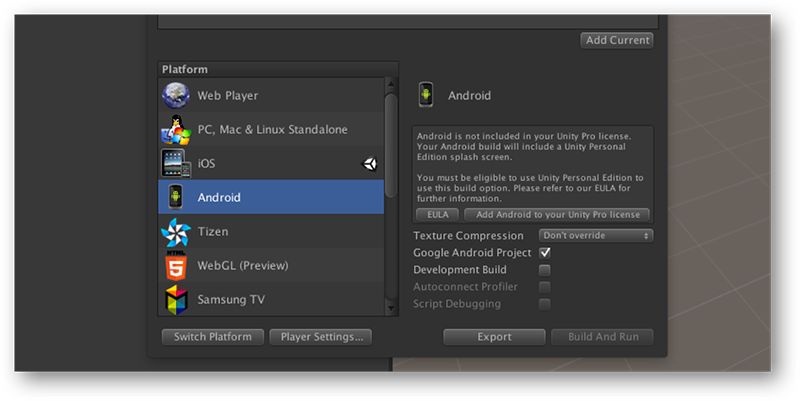Image resolution: width=800 pixels, height=401 pixels.
Task: Click the Web Player globe icon
Action: 176,95
